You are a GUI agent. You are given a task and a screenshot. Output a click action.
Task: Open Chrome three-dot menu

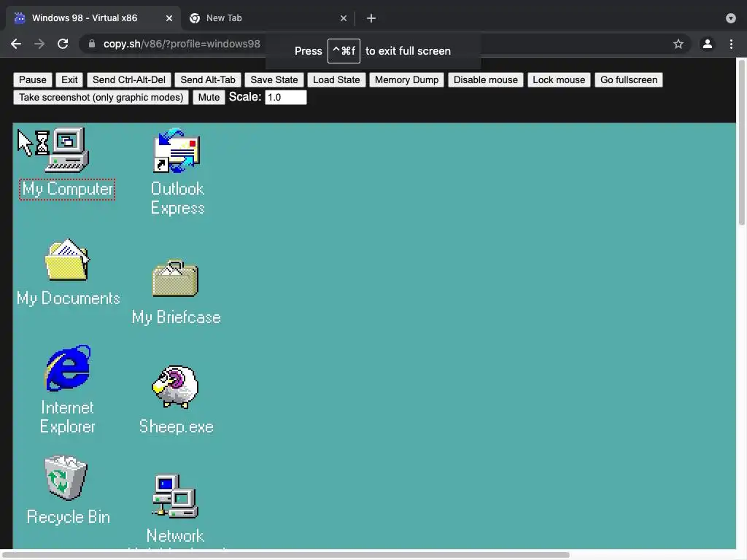pyautogui.click(x=731, y=44)
